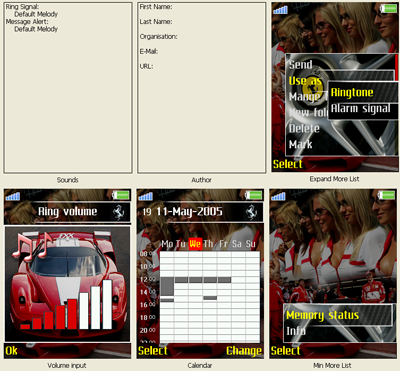Image resolution: width=400 pixels, height=371 pixels.
Task: Select Info in Min More List
Action: click(x=296, y=331)
